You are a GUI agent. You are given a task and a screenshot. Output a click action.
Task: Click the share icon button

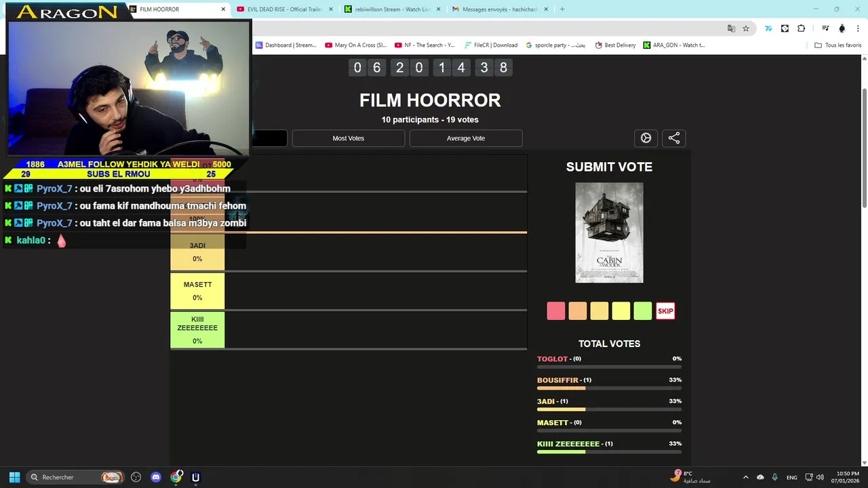[674, 138]
